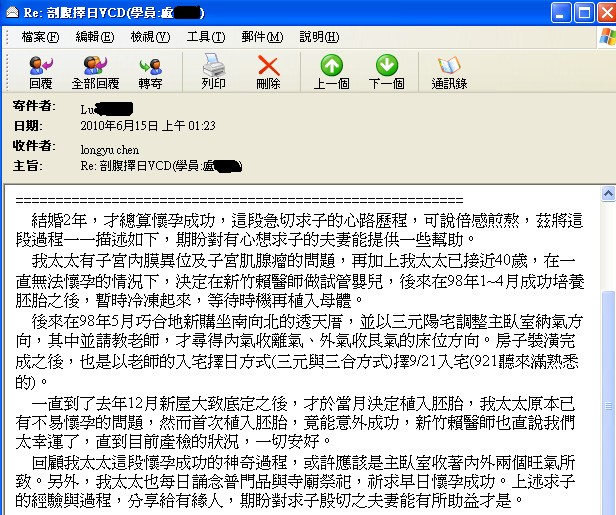The image size is (616, 515).
Task: Click the 收件者 label
Action: (x=34, y=146)
